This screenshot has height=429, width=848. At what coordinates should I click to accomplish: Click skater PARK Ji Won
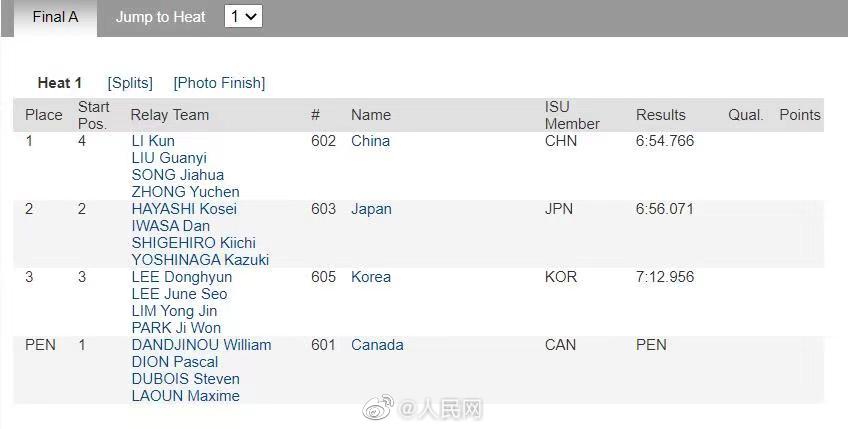[176, 328]
